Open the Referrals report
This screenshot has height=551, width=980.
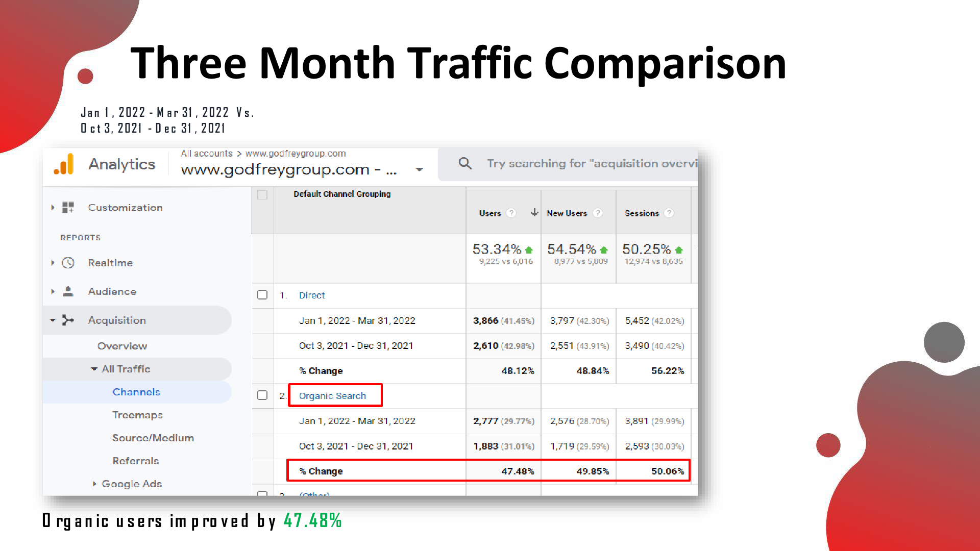click(x=135, y=461)
